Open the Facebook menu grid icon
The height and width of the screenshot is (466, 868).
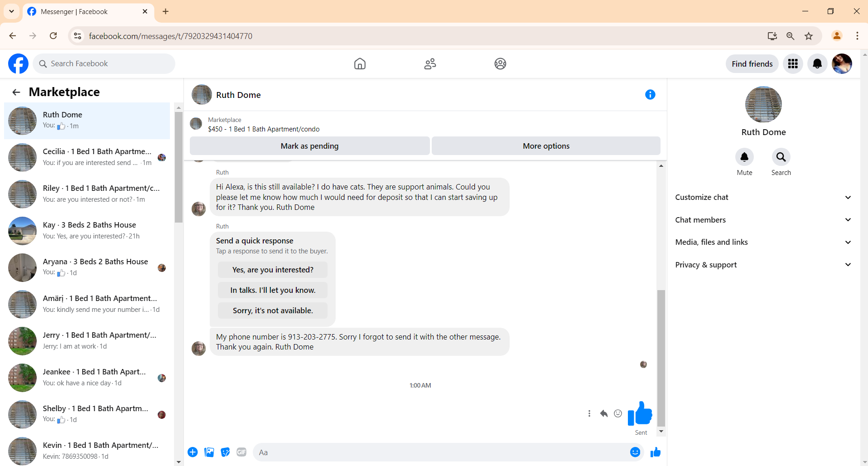[793, 64]
